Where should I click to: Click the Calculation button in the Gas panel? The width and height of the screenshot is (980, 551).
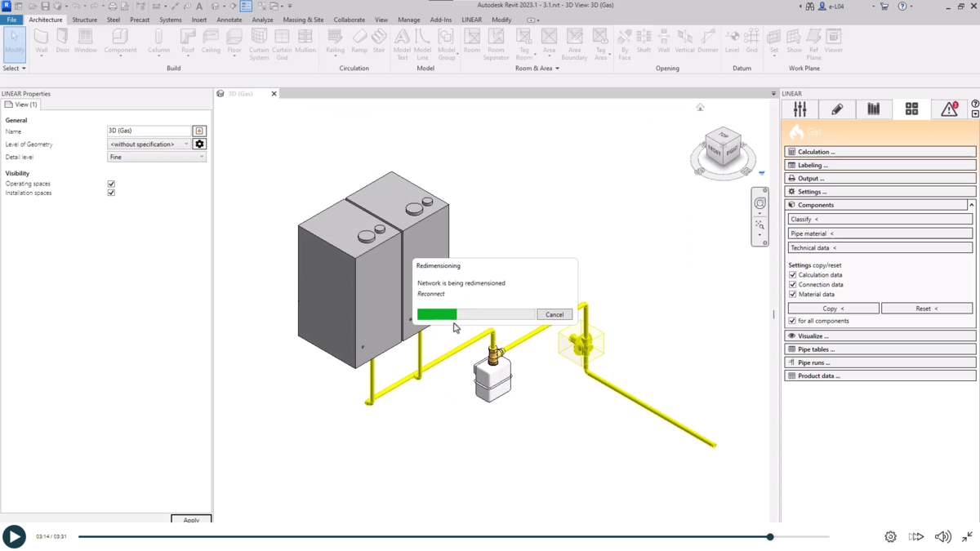tap(880, 151)
